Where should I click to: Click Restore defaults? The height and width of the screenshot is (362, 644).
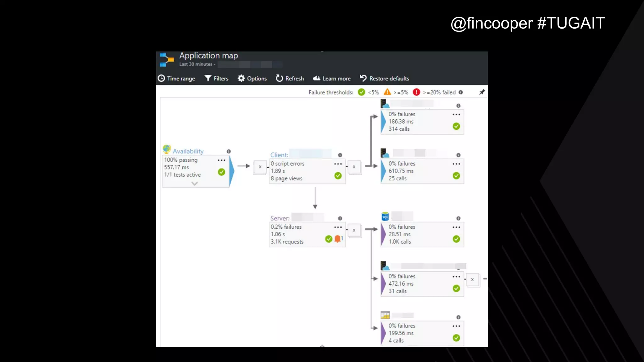click(x=384, y=79)
